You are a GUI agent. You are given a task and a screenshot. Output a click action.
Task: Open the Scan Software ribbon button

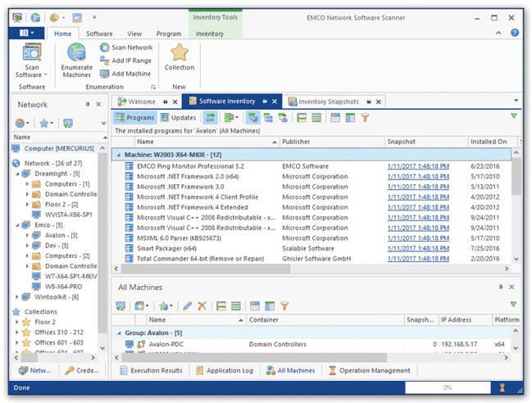[x=31, y=61]
